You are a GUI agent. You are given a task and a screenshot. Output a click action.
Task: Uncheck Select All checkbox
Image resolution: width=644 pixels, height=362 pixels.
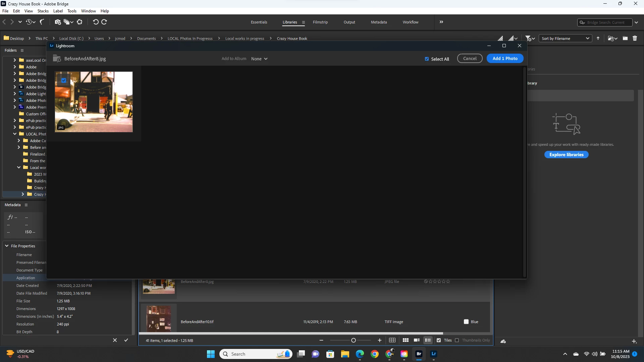coord(427,59)
